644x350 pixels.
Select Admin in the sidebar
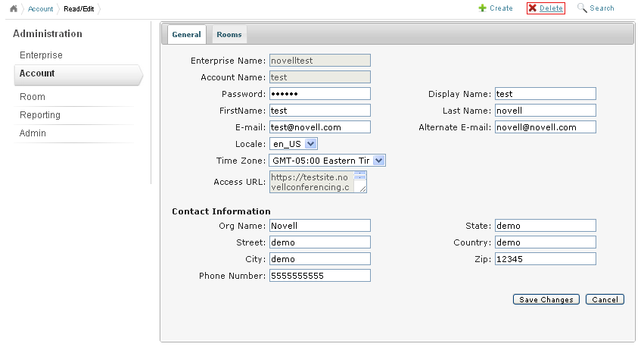33,133
